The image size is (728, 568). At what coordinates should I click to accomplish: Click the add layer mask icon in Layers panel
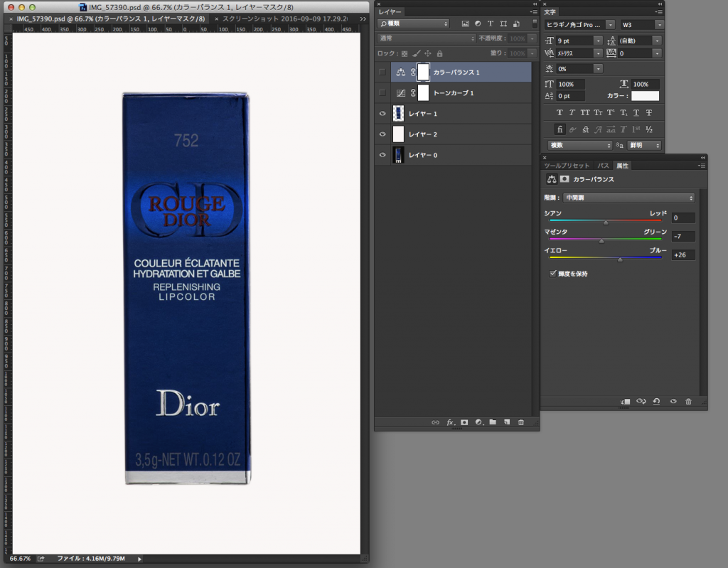pos(464,422)
